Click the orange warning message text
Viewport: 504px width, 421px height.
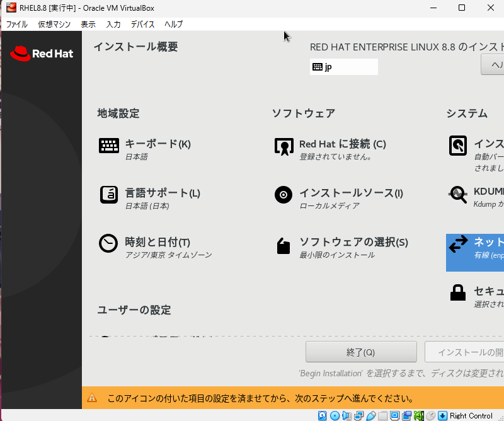click(x=260, y=398)
